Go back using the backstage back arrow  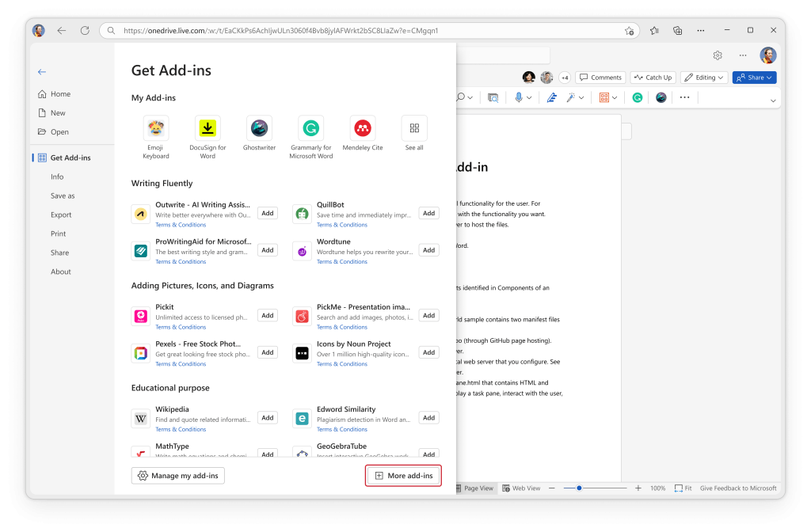point(42,72)
